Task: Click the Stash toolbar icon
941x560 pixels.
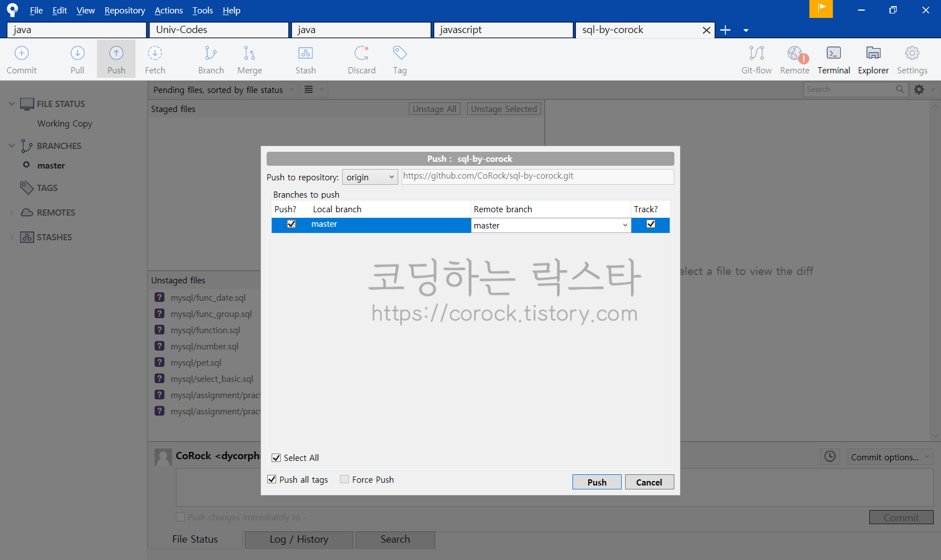Action: pyautogui.click(x=305, y=59)
